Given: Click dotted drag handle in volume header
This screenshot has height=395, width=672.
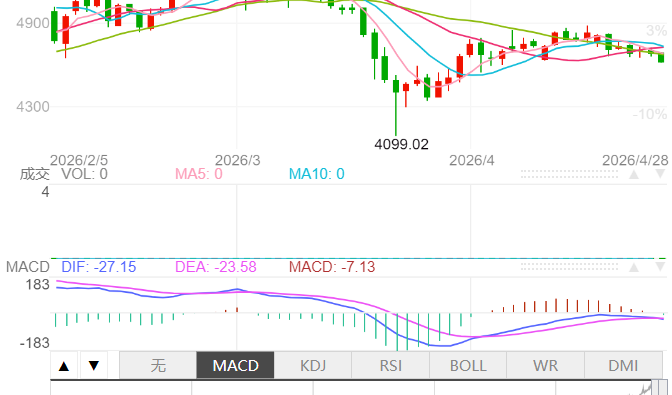Looking at the screenshot, I should (569, 174).
